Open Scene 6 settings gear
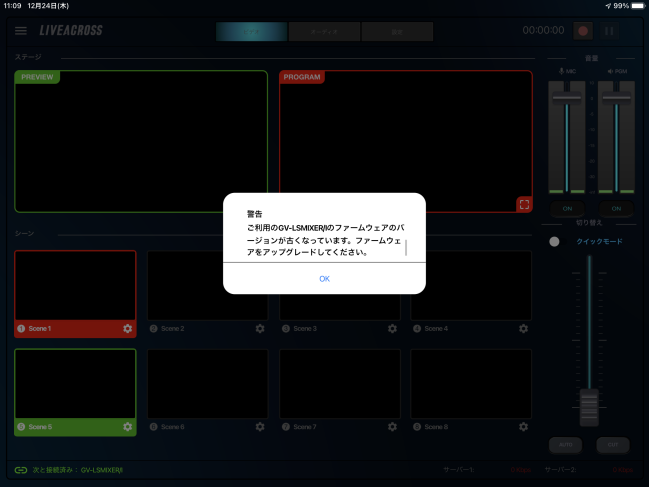Image resolution: width=649 pixels, height=487 pixels. (x=260, y=426)
